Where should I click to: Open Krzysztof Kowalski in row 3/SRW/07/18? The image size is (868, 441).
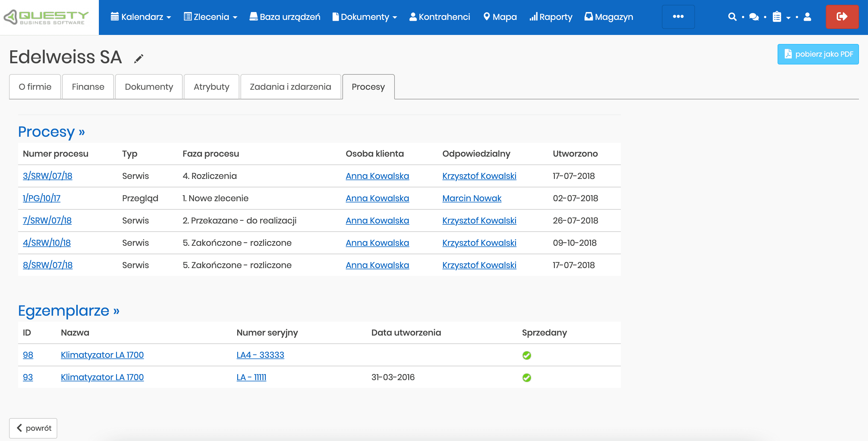(x=479, y=176)
